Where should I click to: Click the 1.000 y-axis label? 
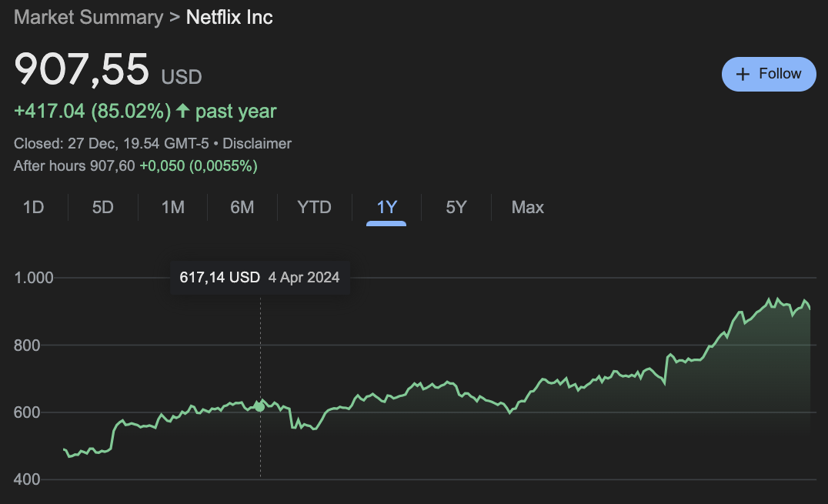(34, 278)
